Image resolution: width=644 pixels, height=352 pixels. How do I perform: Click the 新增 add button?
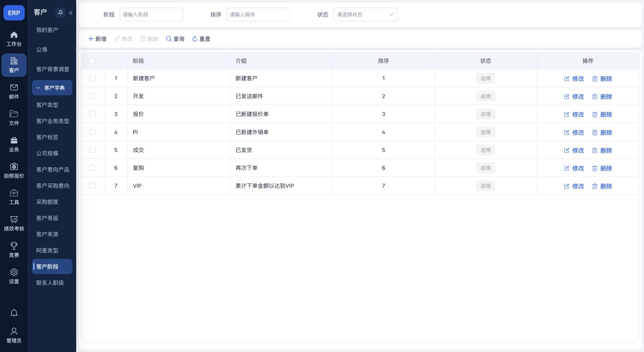pyautogui.click(x=97, y=39)
